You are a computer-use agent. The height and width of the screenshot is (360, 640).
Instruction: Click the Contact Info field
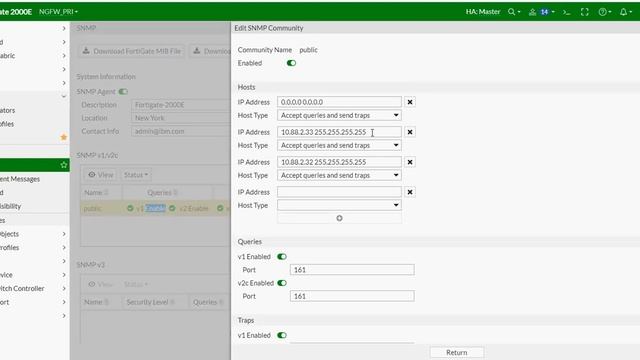pos(181,131)
